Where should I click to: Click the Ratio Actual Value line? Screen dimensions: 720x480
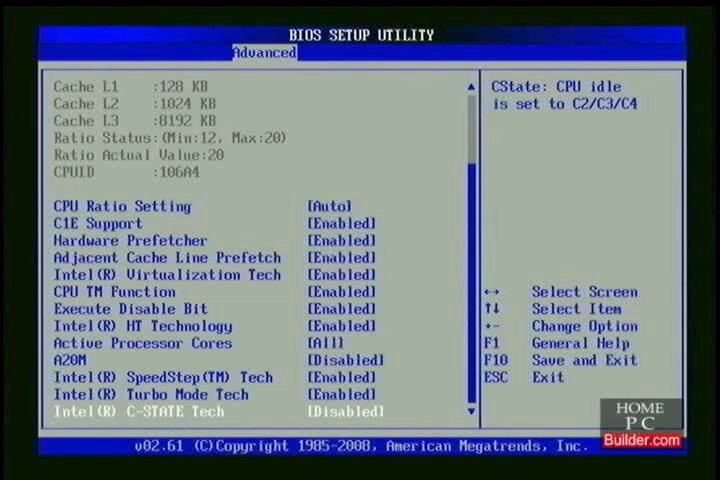click(139, 155)
